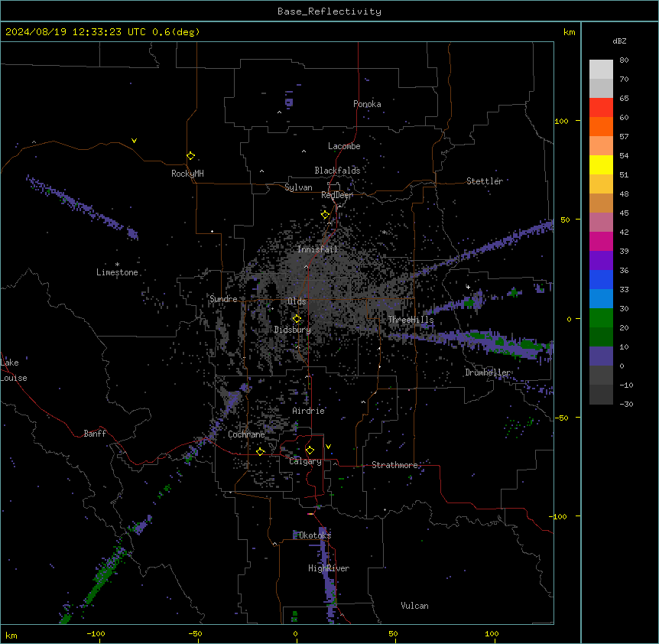The width and height of the screenshot is (659, 644).
Task: Click the dBZ legend heading
Action: coord(619,41)
